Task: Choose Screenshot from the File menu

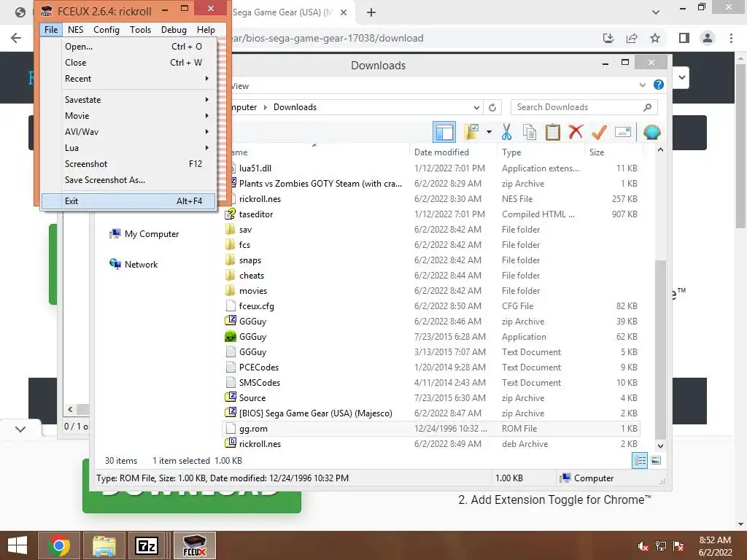Action: coord(128,164)
